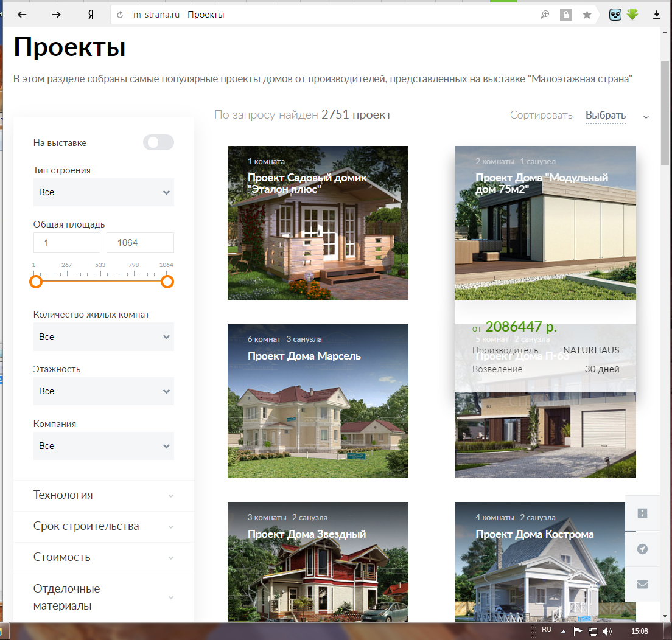Open the network tray icon
The height and width of the screenshot is (640, 672).
[593, 631]
